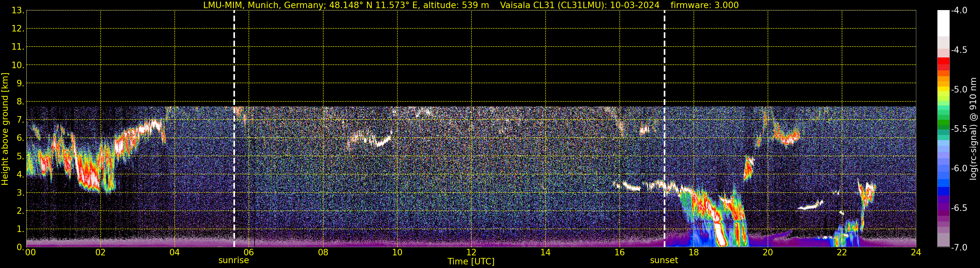Image resolution: width=980 pixels, height=268 pixels.
Task: Click the '16' tick on the time axis
Action: [x=620, y=252]
